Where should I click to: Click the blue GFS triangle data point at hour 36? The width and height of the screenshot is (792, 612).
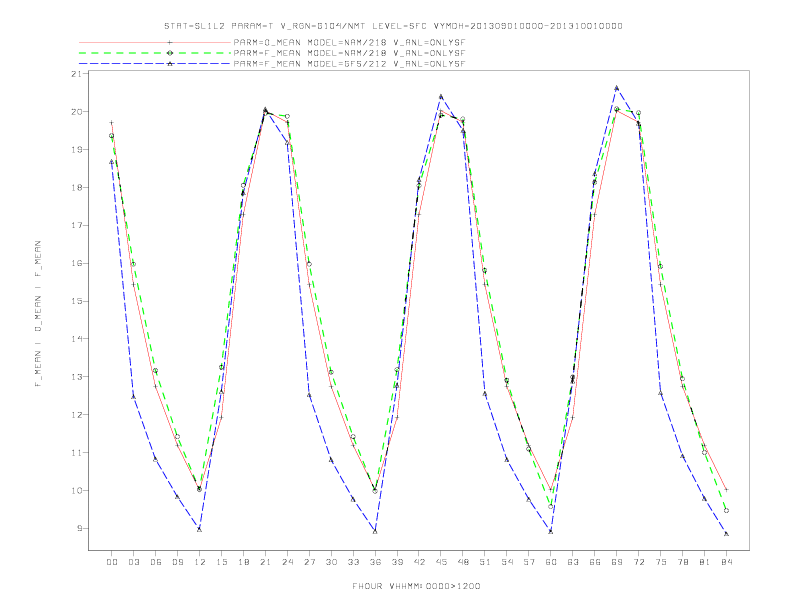(375, 531)
